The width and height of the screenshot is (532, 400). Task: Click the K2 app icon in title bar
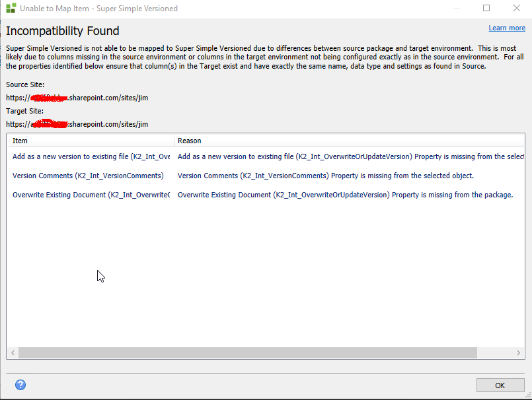coord(11,8)
